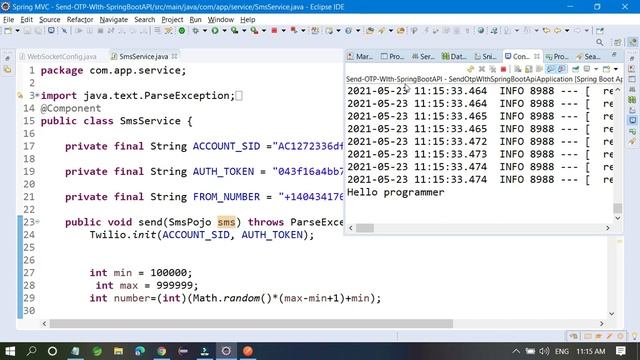Screen dimensions: 640x360
Task: Click the console horizontal scrollbar thumb
Action: [364, 228]
